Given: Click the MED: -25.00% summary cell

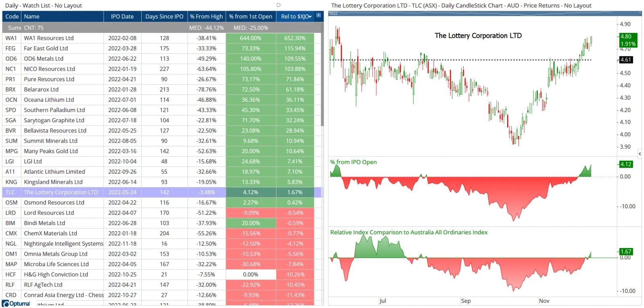Looking at the screenshot, I should click(251, 28).
